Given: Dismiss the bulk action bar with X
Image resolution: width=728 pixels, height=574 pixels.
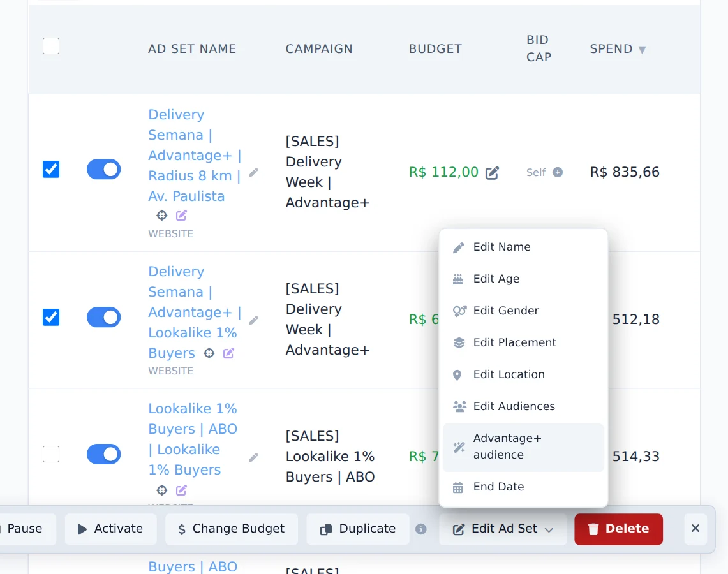Looking at the screenshot, I should point(695,529).
